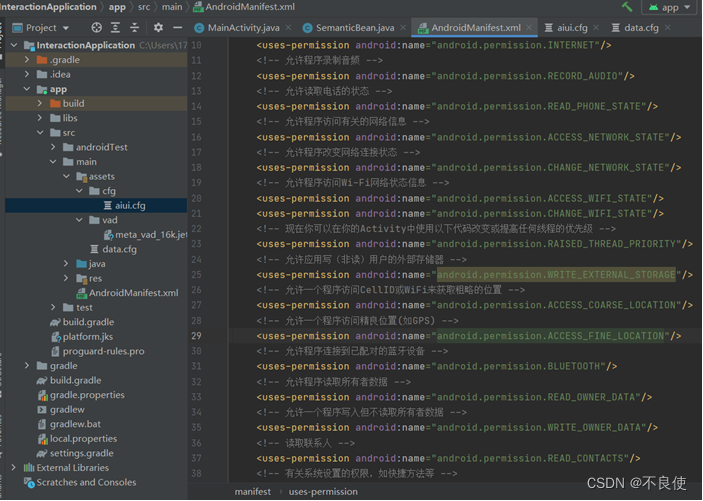Image resolution: width=703 pixels, height=501 pixels.
Task: Select gradle.properties file
Action: coord(81,395)
